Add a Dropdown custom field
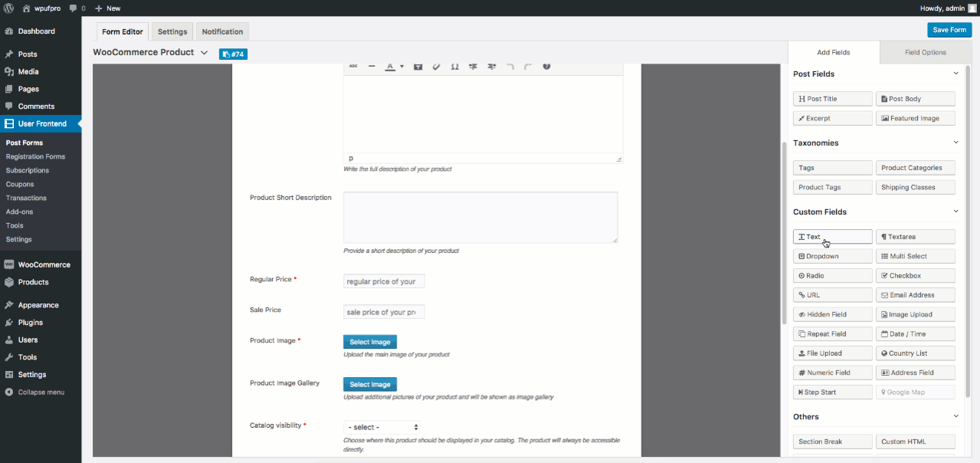The height and width of the screenshot is (463, 980). click(833, 256)
